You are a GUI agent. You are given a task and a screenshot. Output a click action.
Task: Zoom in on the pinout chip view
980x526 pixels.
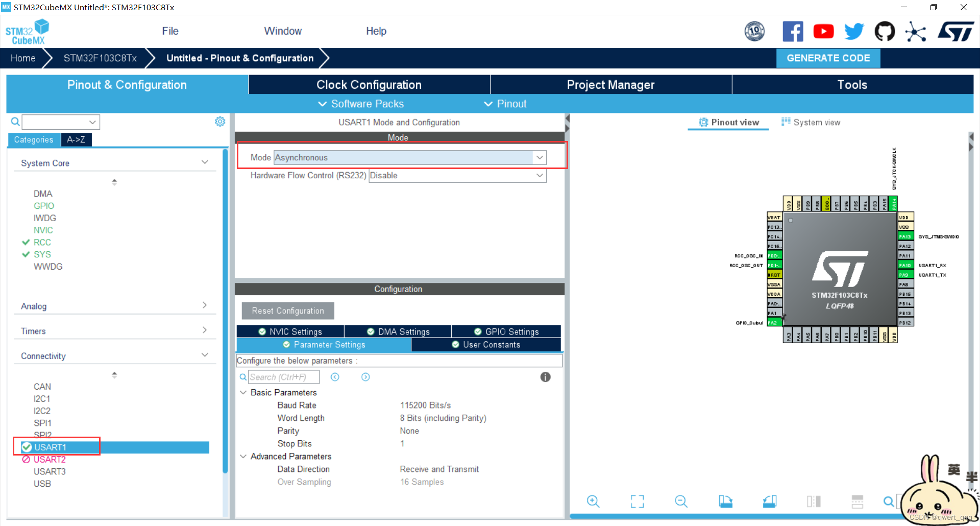point(593,501)
